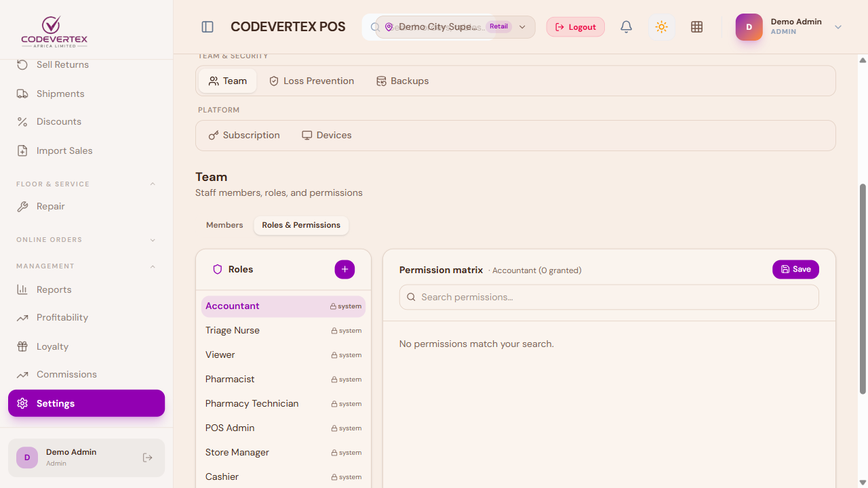Click the Shipments truck icon
Viewport: 868px width, 488px height.
22,94
